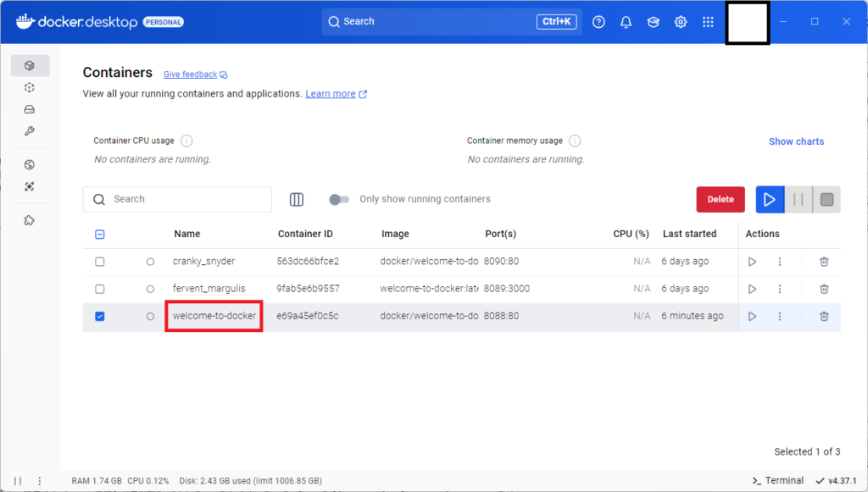Delete welcome-to-docker using trash icon
This screenshot has height=492, width=868.
click(824, 317)
